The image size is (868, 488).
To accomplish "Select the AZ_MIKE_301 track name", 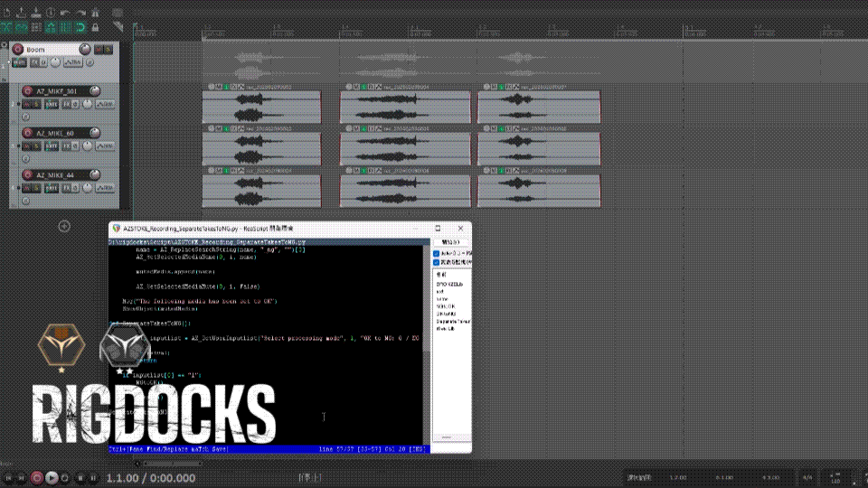I will click(x=57, y=91).
